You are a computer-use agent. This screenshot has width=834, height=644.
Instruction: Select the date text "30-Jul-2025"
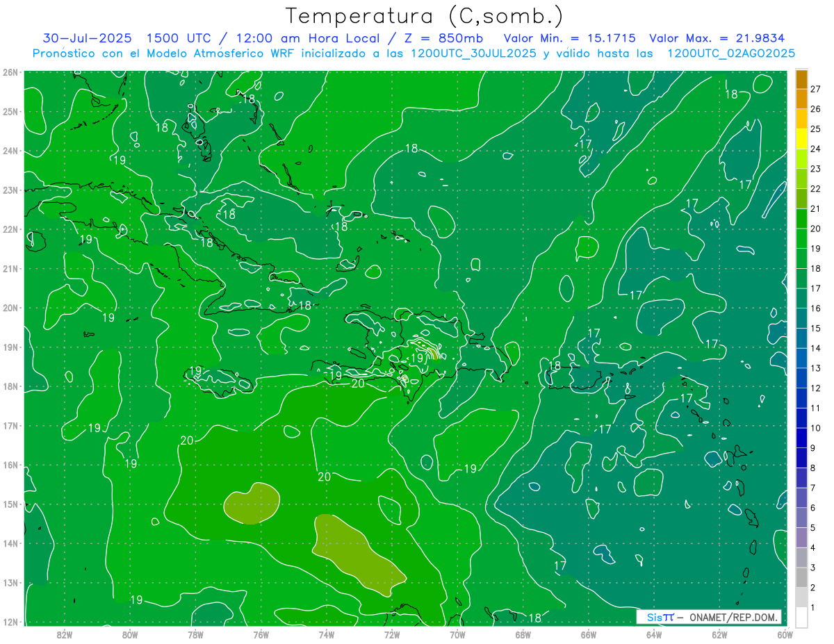tap(88, 38)
